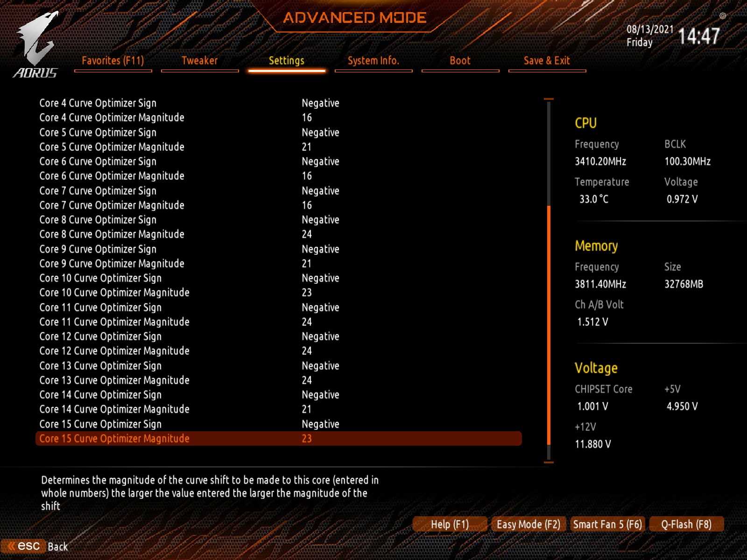Click memory frequency 3811.40MHz value
This screenshot has width=747, height=560.
pyautogui.click(x=600, y=284)
